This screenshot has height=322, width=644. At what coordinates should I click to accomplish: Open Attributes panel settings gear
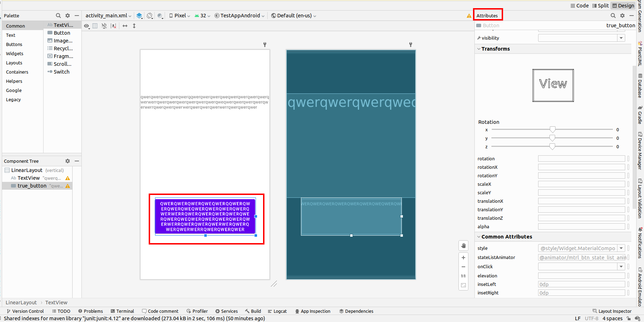tap(622, 16)
